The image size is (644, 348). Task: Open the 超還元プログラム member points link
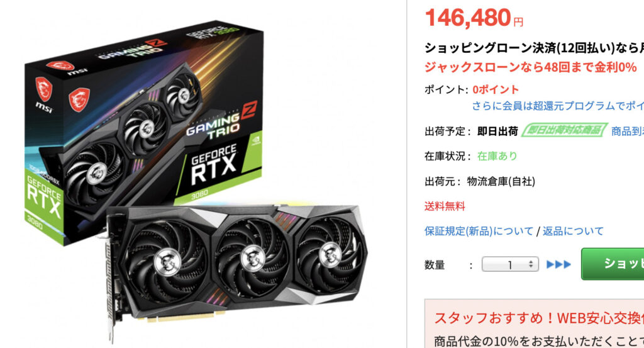558,106
